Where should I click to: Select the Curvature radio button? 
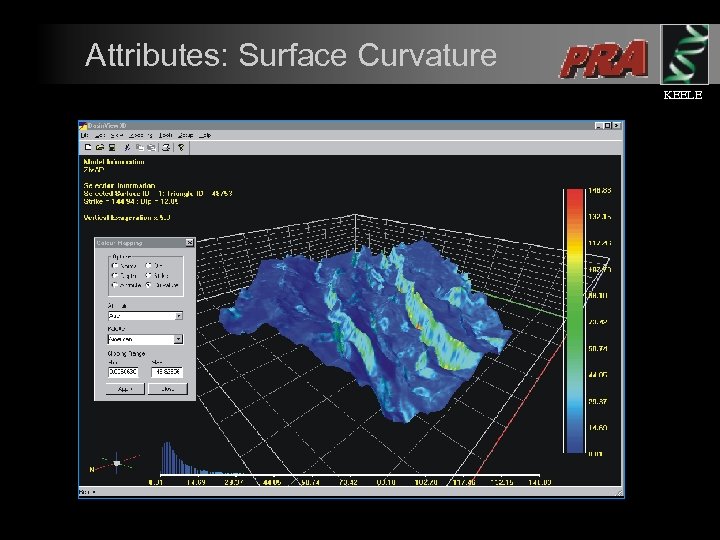149,285
